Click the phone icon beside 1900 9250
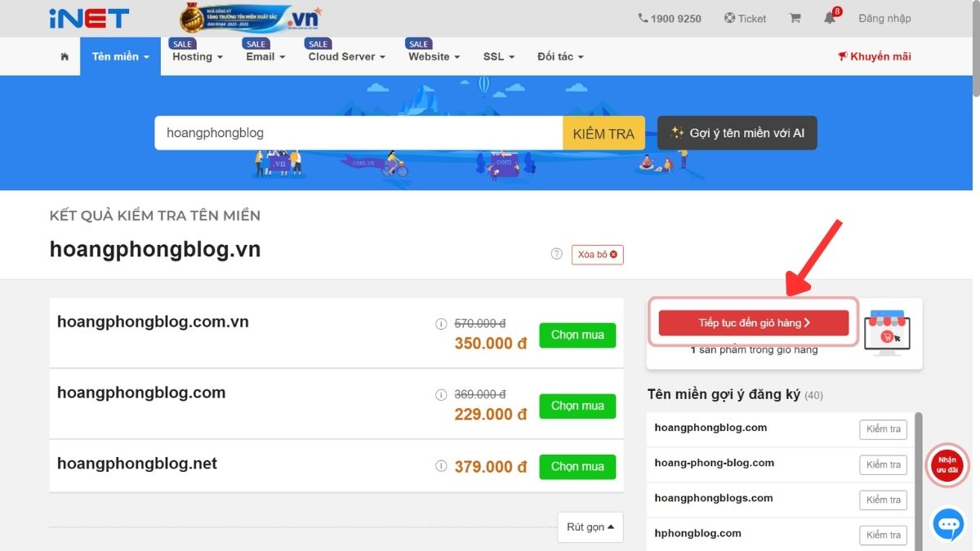This screenshot has height=551, width=980. 644,17
